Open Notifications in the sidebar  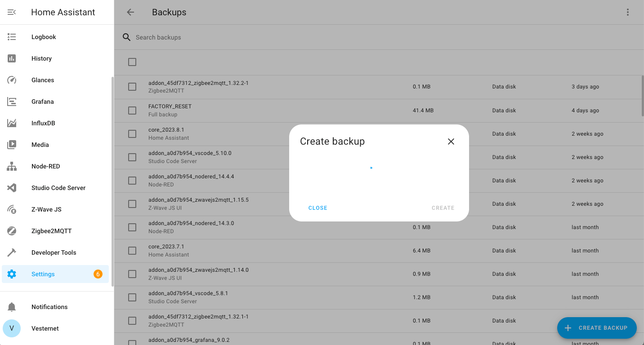tap(55, 307)
